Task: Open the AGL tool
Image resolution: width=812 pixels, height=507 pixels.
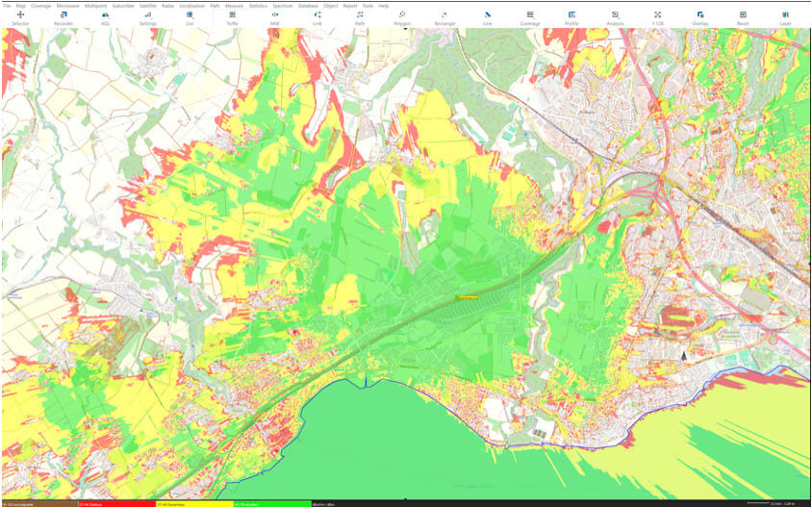Action: [104, 17]
